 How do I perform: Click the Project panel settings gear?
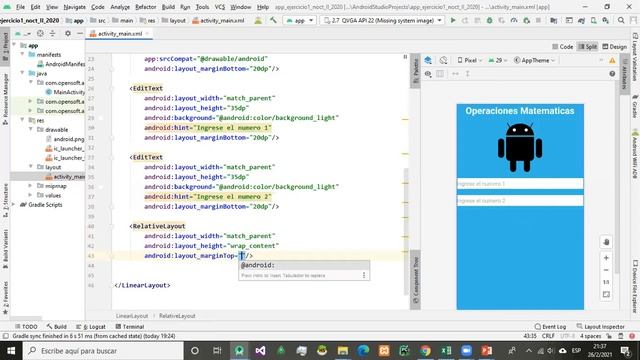68,33
